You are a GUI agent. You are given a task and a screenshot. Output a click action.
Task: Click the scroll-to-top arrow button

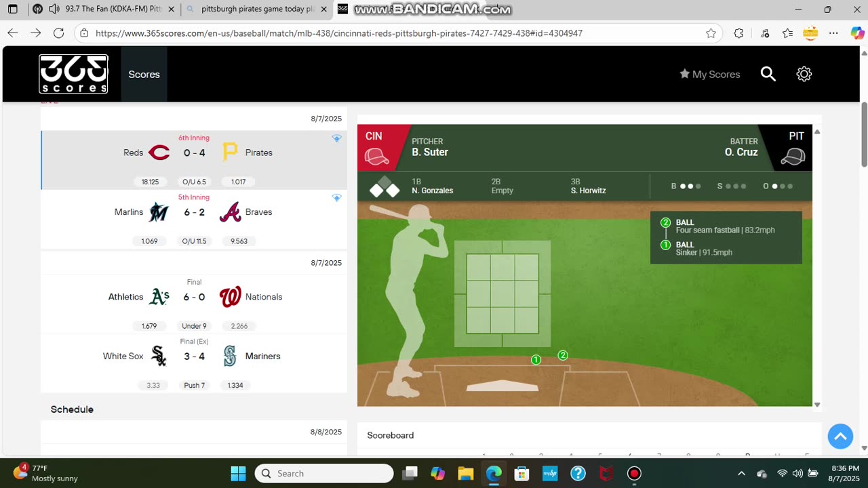coord(840,436)
